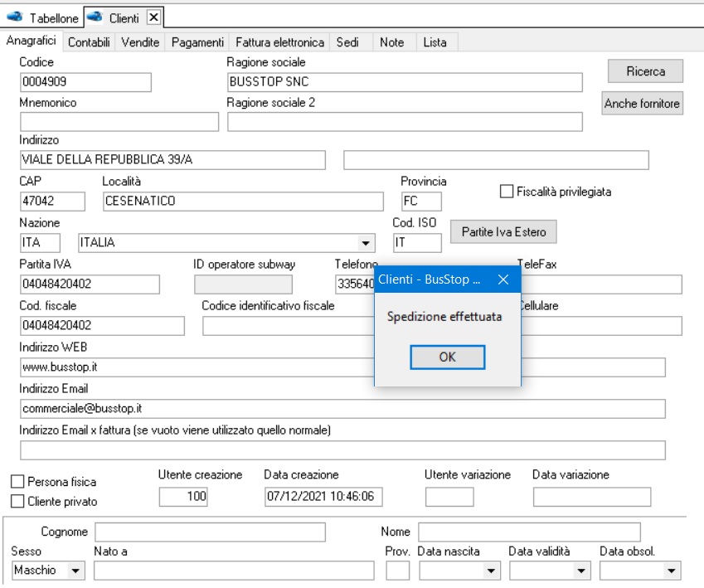The height and width of the screenshot is (588, 704).
Task: Open the Sesso Maschio dropdown
Action: [x=75, y=571]
